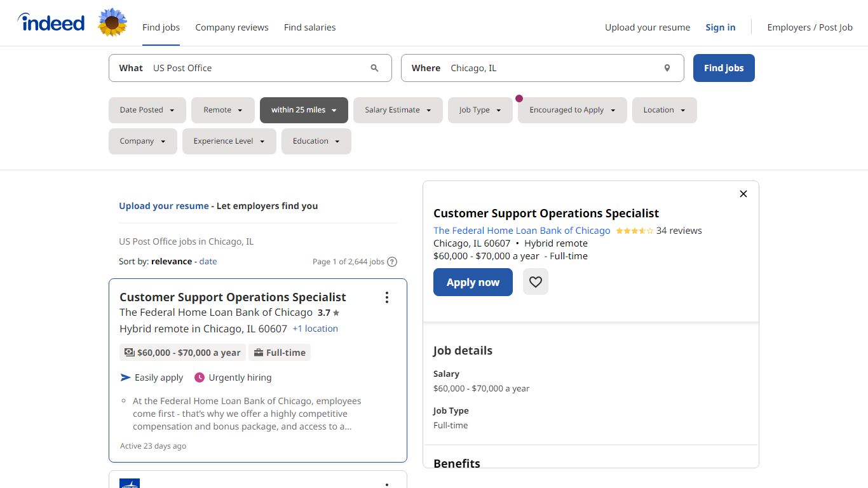Click the sunflower icon in the header

click(112, 23)
